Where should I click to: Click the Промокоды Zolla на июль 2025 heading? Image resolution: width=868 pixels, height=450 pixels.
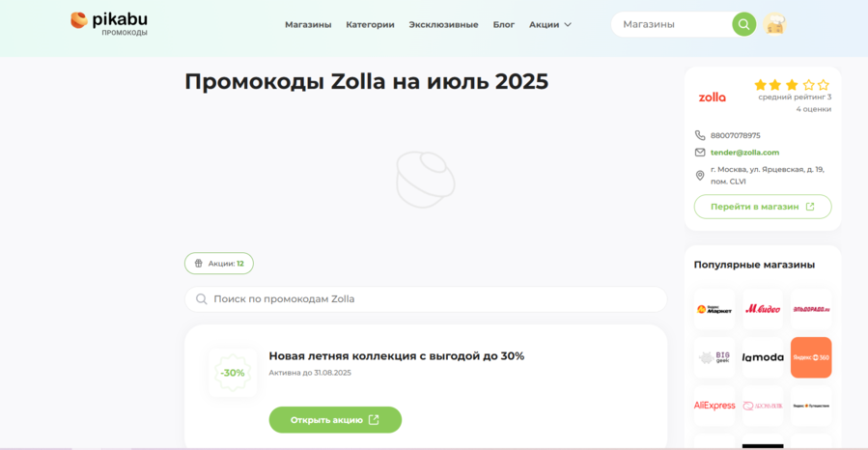tap(367, 81)
